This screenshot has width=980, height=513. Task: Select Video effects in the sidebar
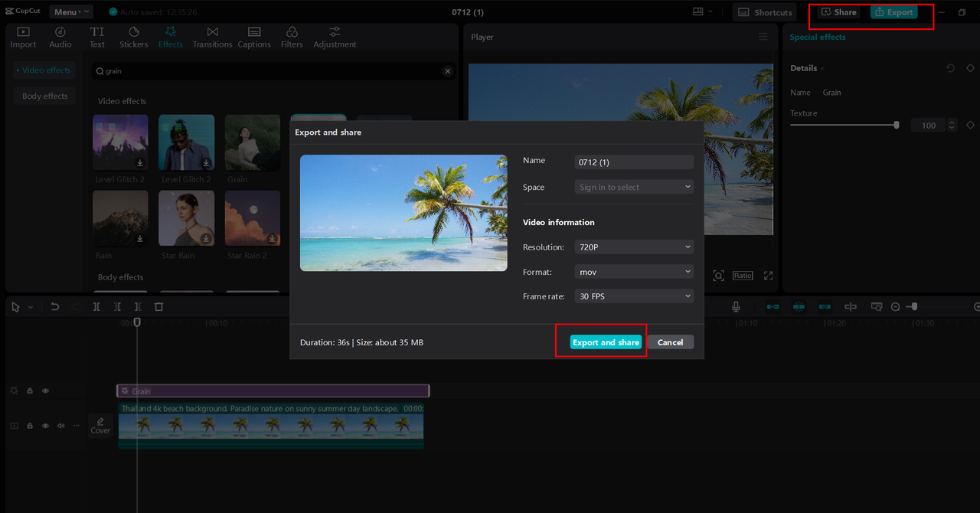click(44, 70)
